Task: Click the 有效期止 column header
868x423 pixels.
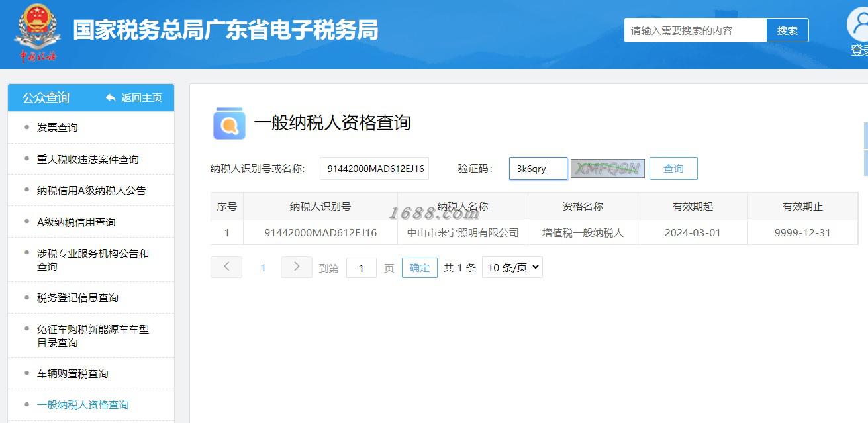Action: coord(802,207)
